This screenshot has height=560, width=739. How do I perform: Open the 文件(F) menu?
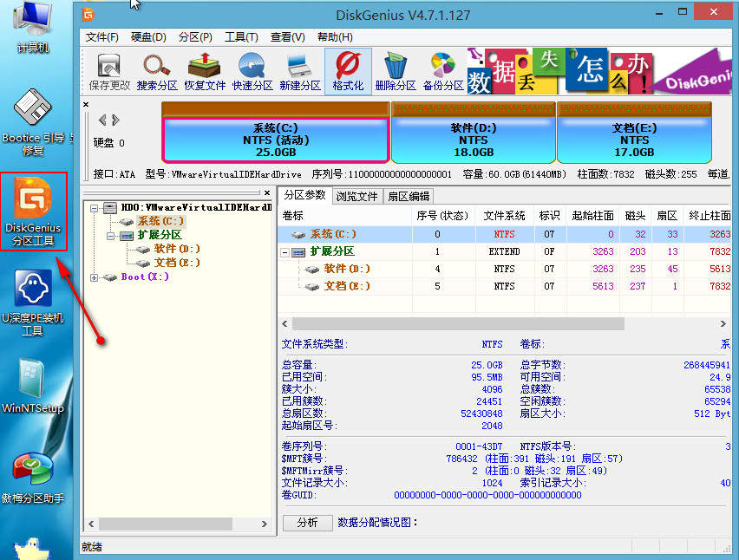101,37
